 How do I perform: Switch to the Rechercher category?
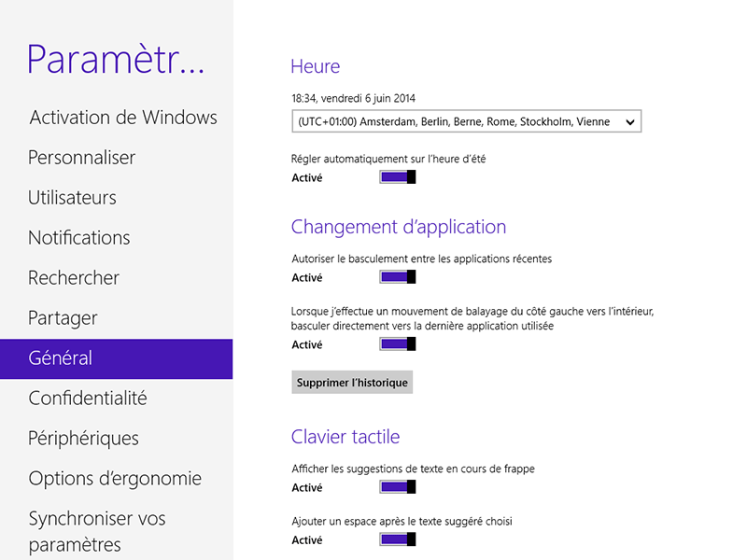click(x=74, y=278)
